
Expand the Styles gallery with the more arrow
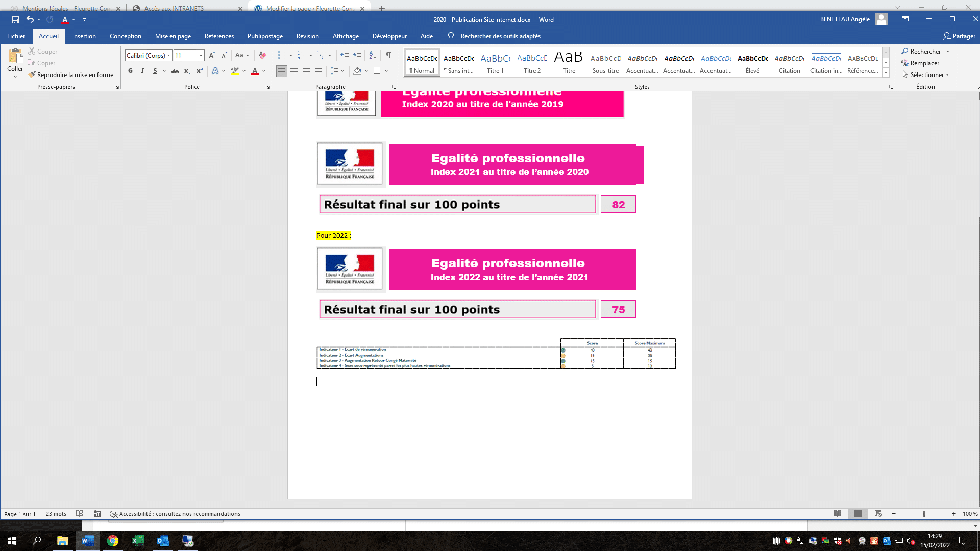(886, 72)
